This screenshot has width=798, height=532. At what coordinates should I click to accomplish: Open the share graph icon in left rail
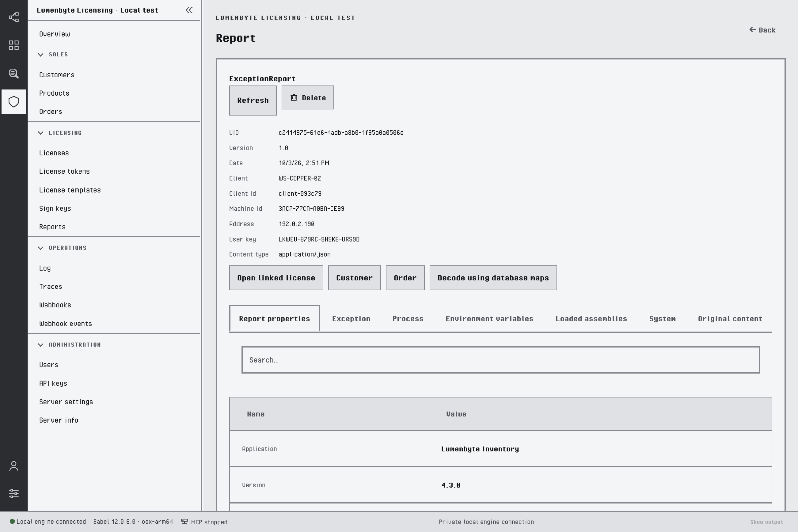[13, 17]
